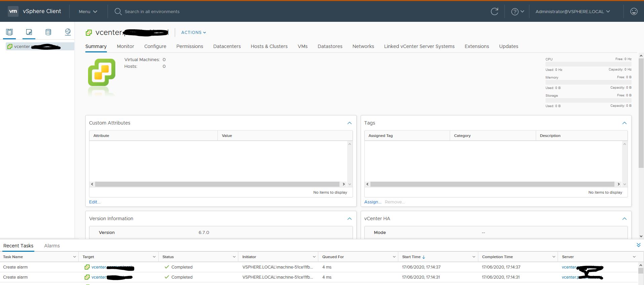This screenshot has width=644, height=285.
Task: Open the VMs and Templates inventory view icon
Action: [29, 32]
